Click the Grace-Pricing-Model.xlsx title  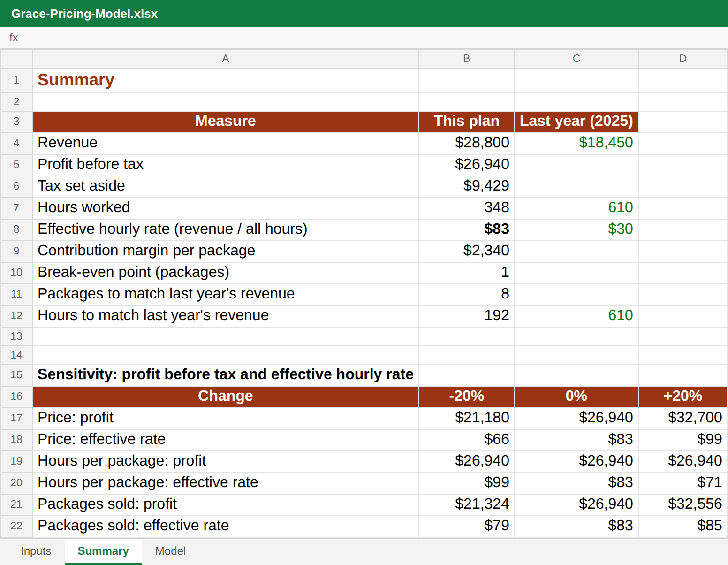[84, 14]
